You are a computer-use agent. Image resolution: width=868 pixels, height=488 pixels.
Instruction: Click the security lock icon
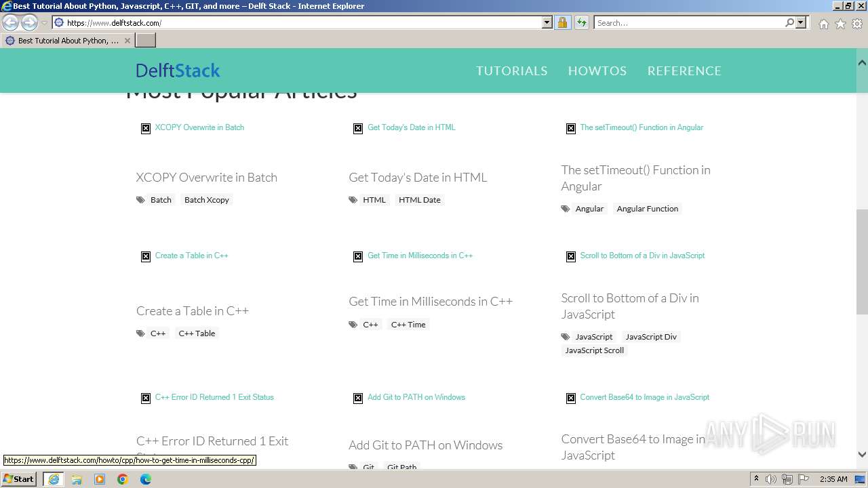tap(562, 22)
